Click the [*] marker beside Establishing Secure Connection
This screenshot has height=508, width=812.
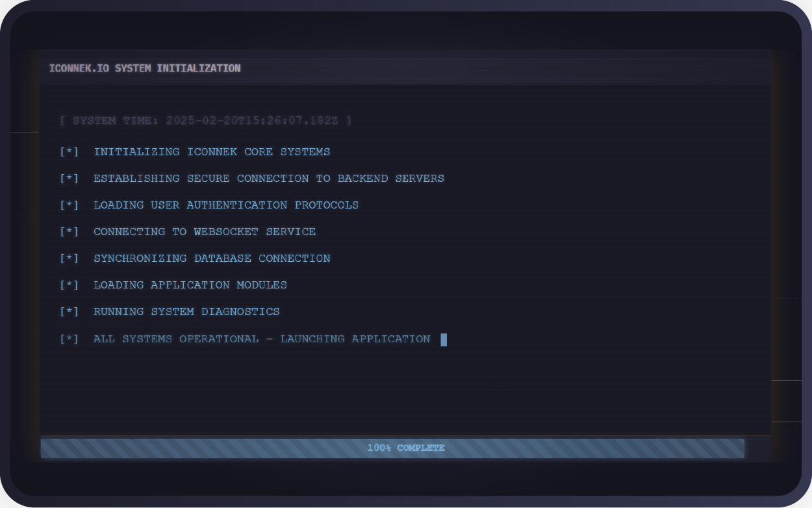coord(69,179)
